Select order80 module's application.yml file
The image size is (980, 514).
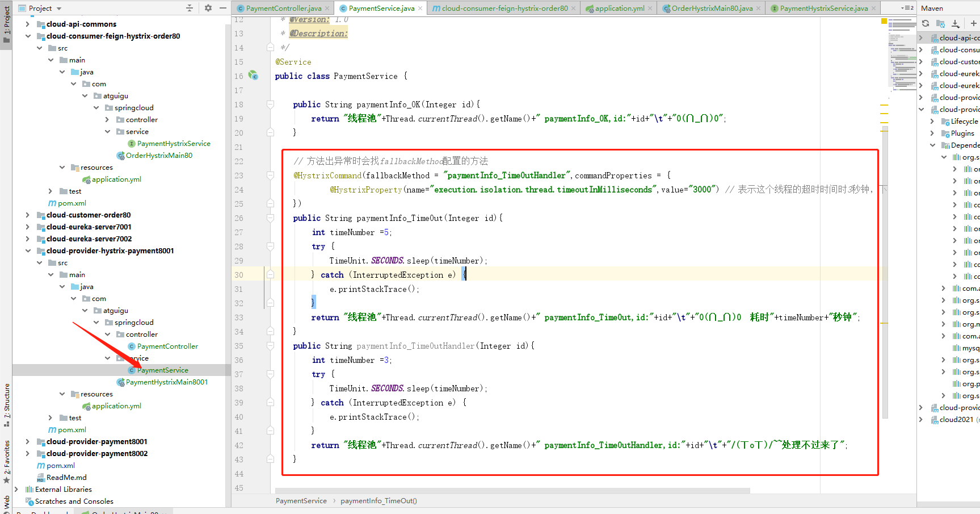tap(116, 179)
